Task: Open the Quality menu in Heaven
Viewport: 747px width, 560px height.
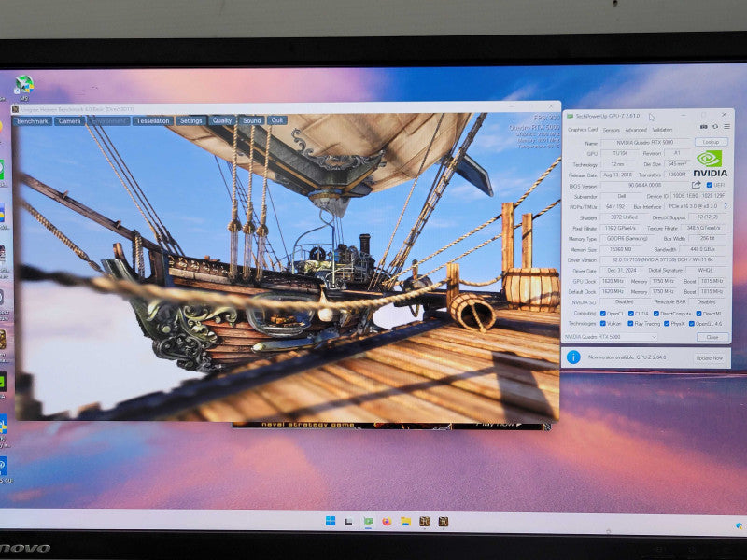Action: pos(222,121)
